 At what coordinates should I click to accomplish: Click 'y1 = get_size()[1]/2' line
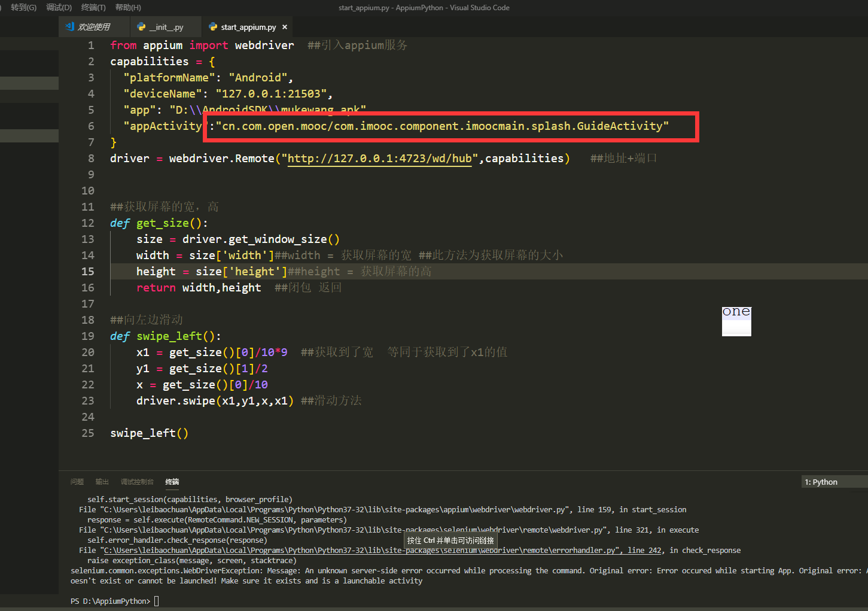[202, 369]
